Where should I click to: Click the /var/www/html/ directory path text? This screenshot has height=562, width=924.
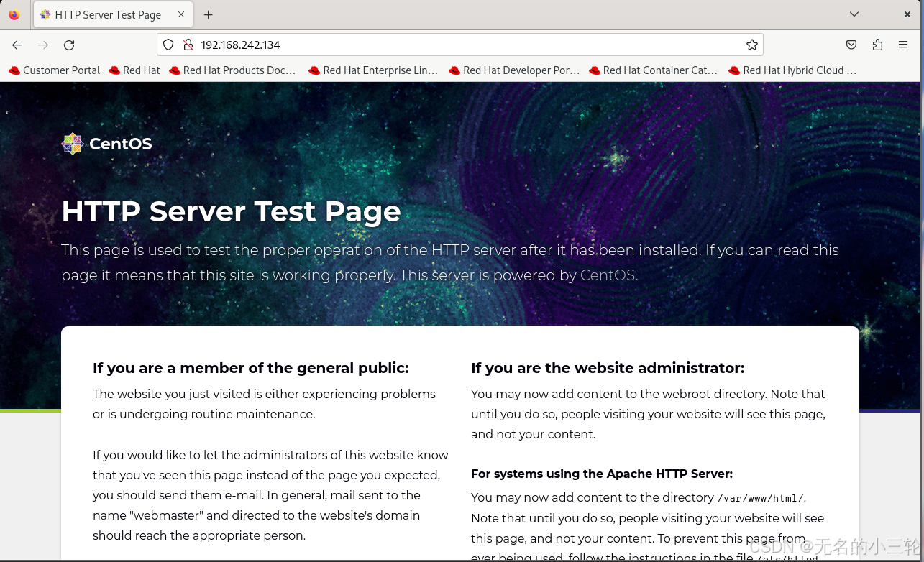761,498
